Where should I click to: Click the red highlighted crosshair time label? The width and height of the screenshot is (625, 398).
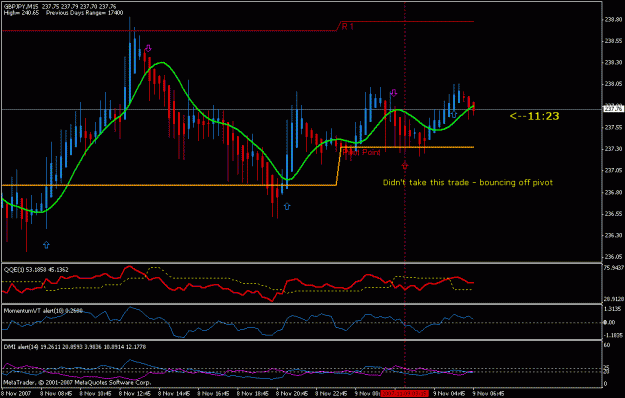[405, 394]
